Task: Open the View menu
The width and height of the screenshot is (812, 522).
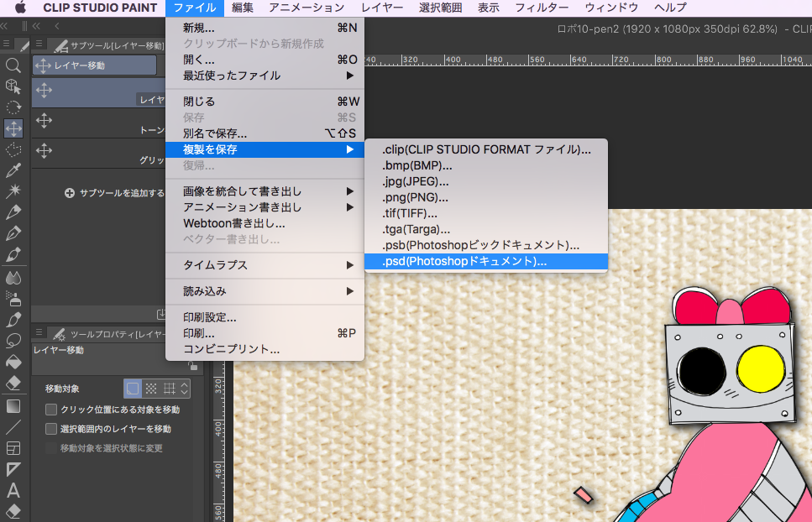Action: (489, 8)
